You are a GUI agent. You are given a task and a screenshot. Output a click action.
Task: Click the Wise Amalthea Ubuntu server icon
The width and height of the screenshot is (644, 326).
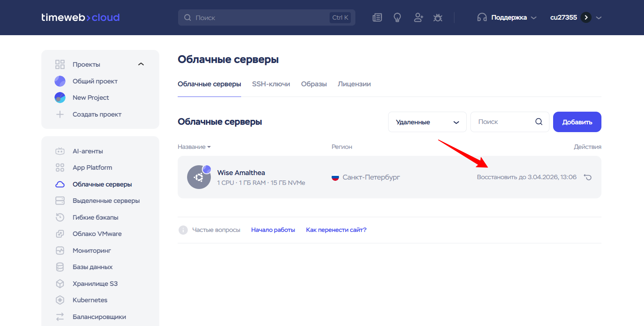point(199,177)
